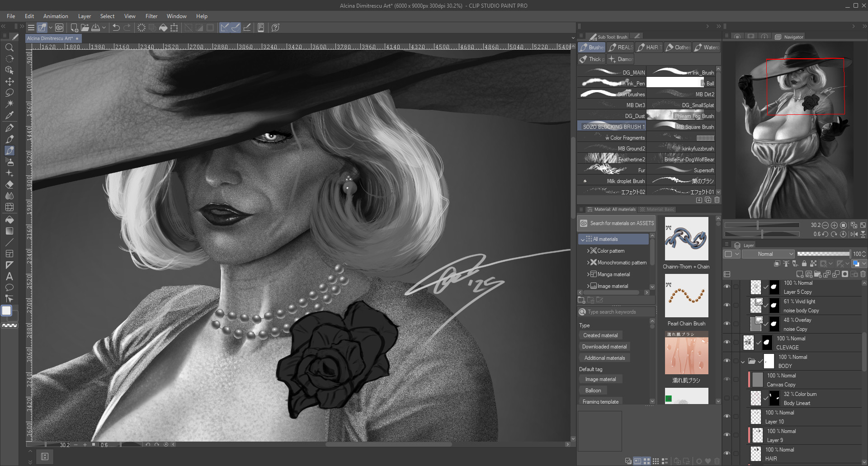Expand the Color pattern material folder
Image resolution: width=868 pixels, height=466 pixels.
point(588,251)
